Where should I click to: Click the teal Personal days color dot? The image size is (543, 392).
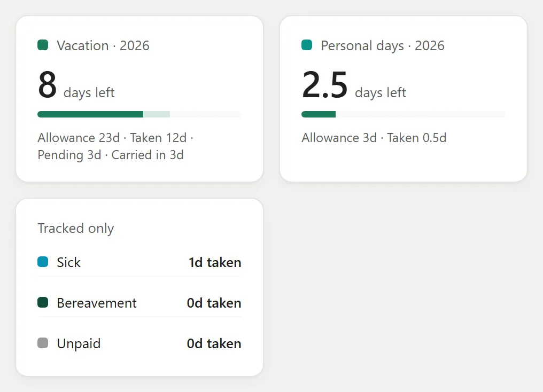click(x=306, y=45)
